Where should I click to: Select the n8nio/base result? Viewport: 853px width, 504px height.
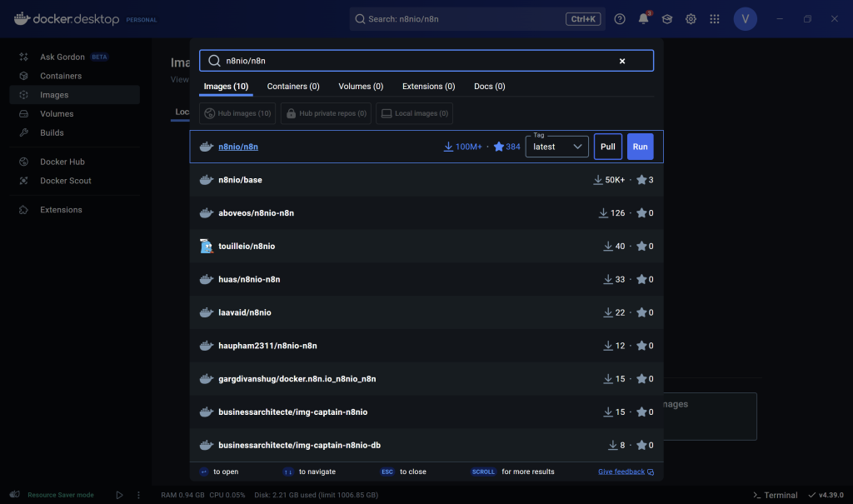(426, 180)
